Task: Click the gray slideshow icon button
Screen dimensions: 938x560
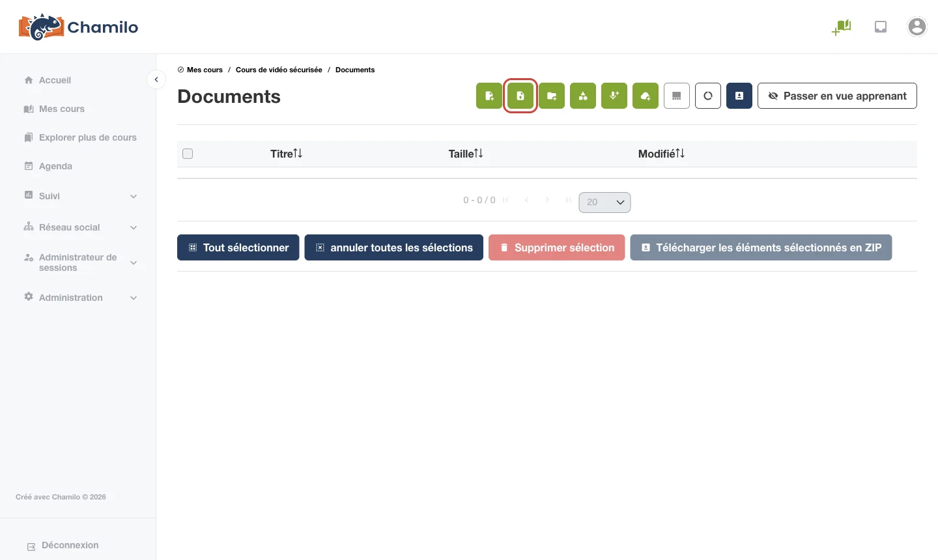Action: click(x=677, y=96)
